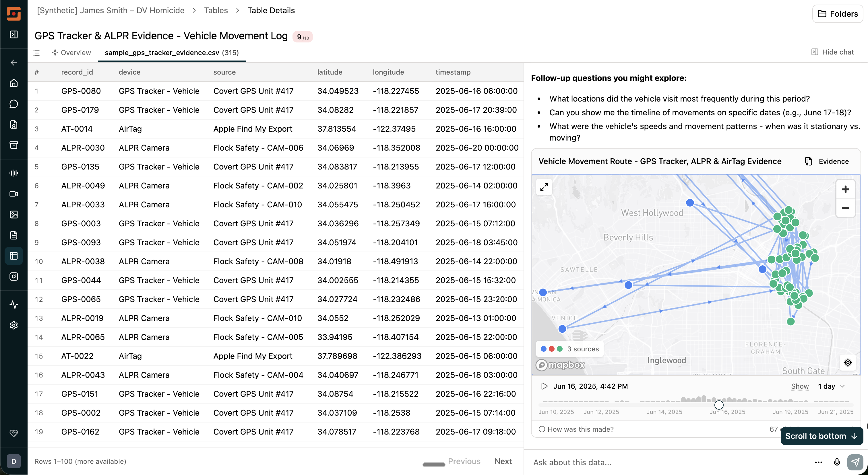Select the sample_gps_tracker_evidence.csv tab
This screenshot has width=868, height=475.
pos(172,53)
